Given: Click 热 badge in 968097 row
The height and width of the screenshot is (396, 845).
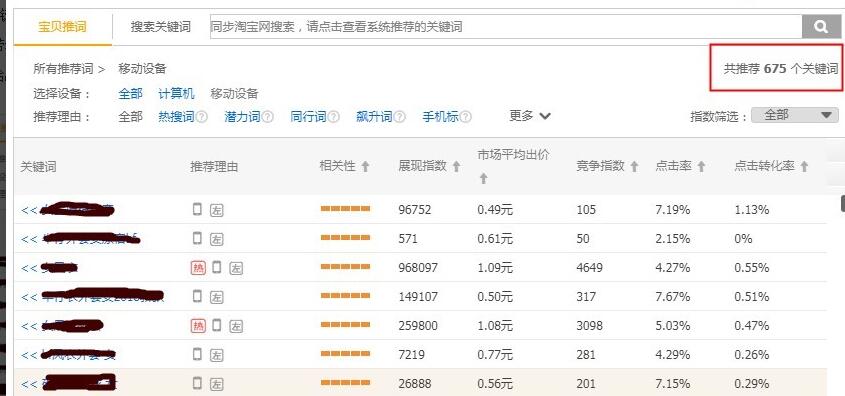Looking at the screenshot, I should point(198,268).
